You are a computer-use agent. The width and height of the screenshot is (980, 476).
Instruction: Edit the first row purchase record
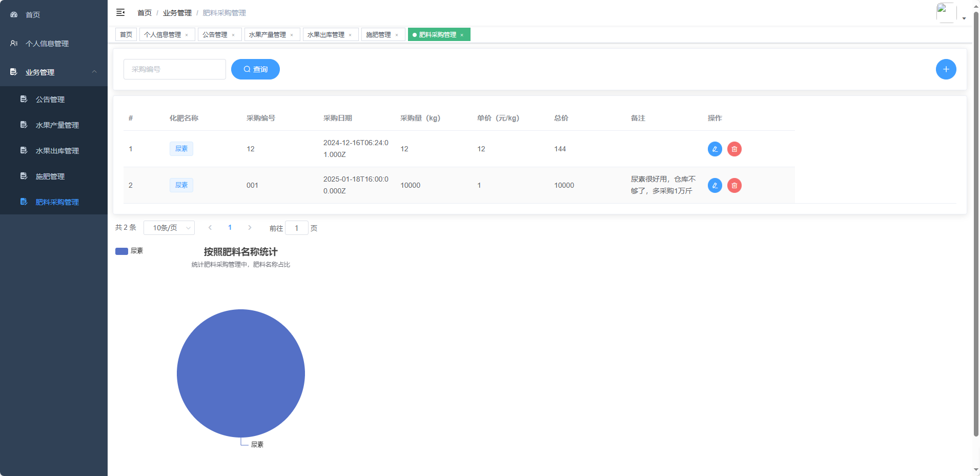point(714,149)
